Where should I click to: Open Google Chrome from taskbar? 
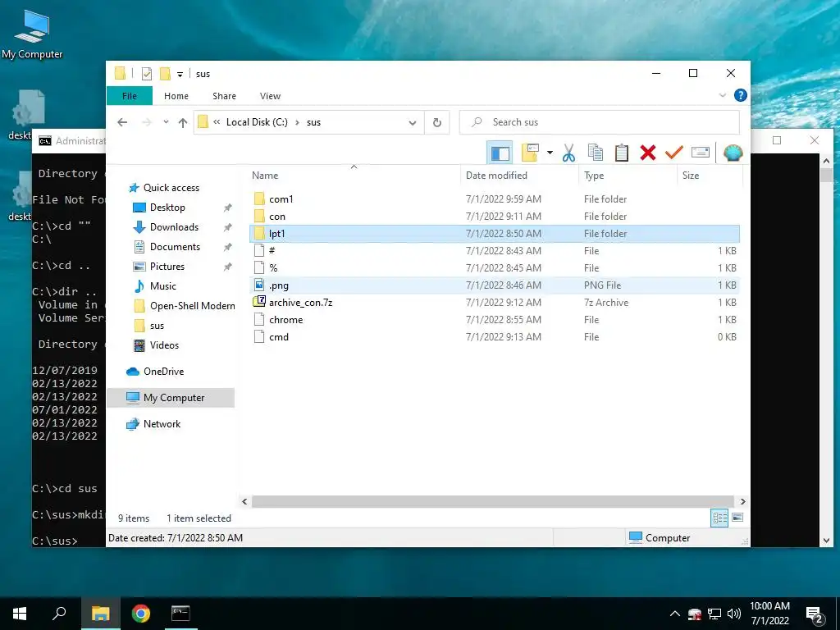tap(140, 614)
